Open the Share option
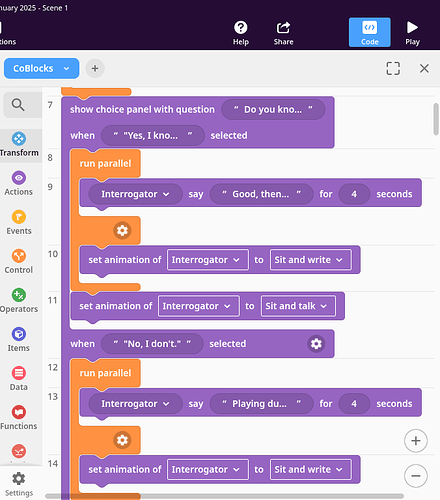 [283, 33]
